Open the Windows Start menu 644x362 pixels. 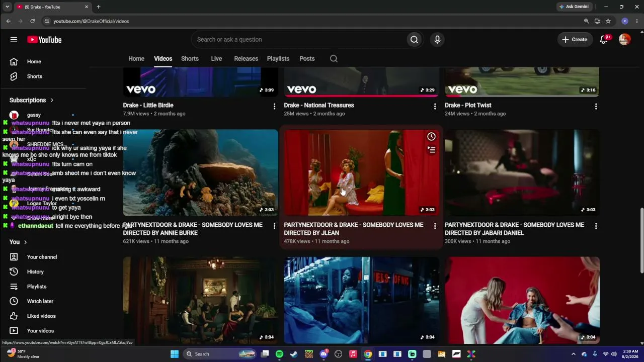(174, 354)
